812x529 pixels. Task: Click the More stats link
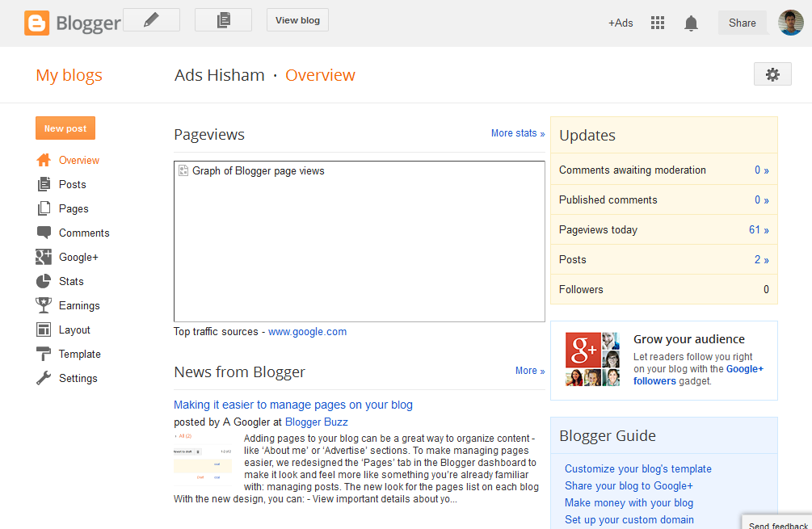[518, 133]
